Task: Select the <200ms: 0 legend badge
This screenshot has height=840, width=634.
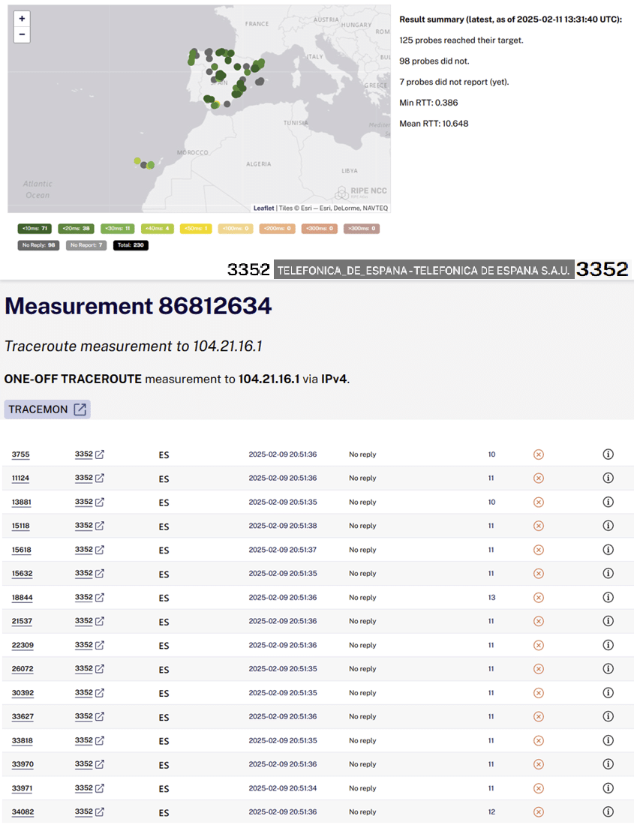Action: pos(278,229)
